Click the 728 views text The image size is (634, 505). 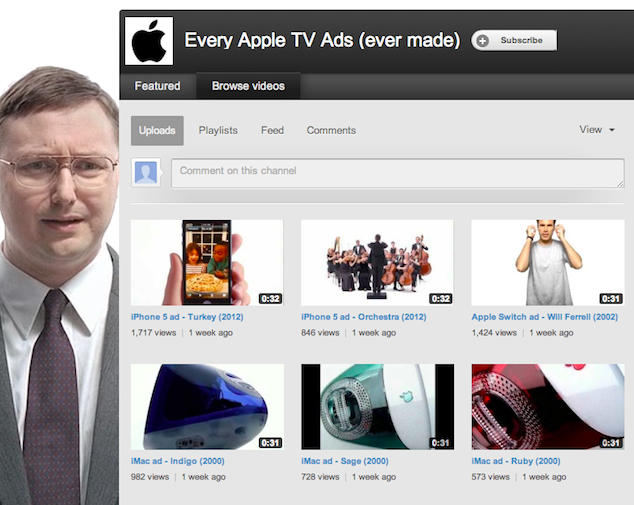click(x=320, y=477)
